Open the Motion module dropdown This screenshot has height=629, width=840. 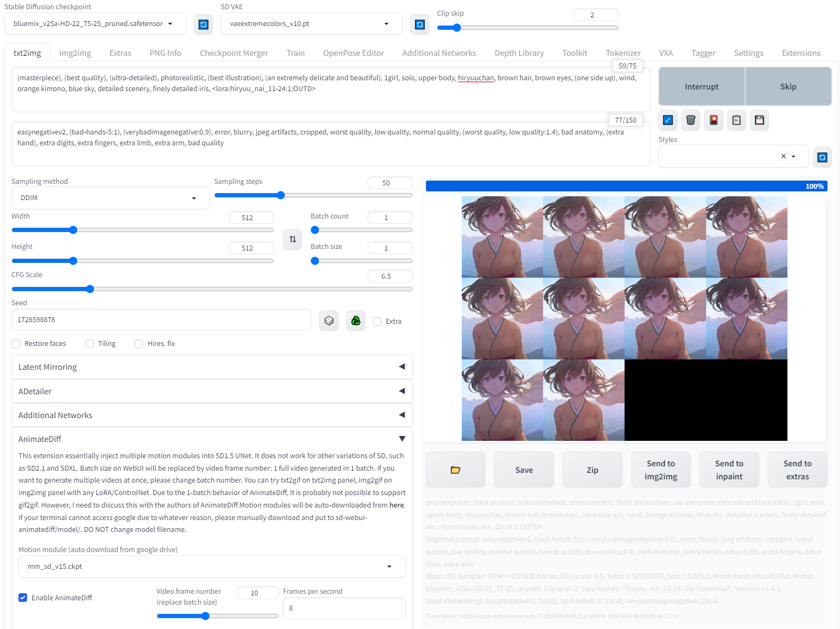pos(212,566)
